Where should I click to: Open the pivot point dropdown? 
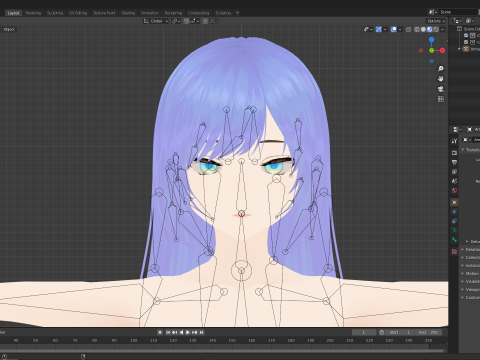(176, 21)
